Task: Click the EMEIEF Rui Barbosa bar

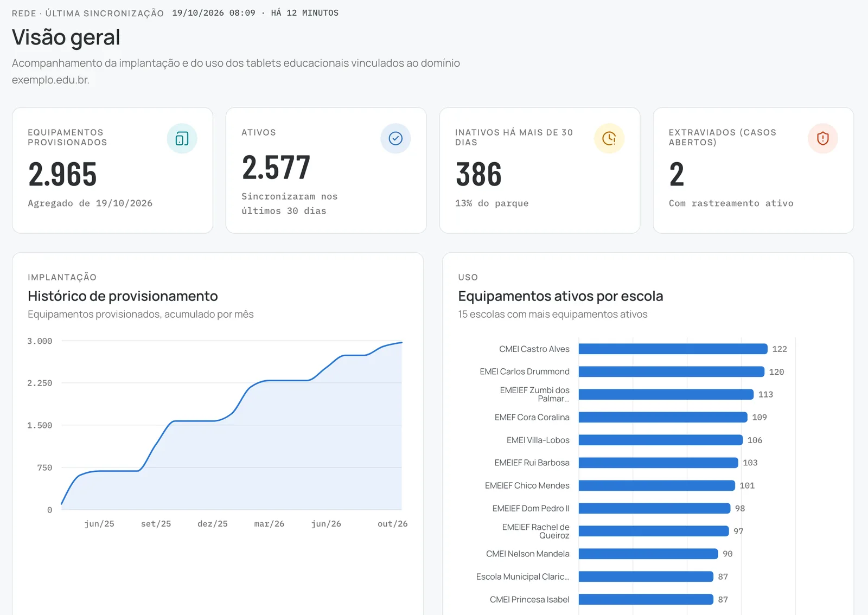Action: point(658,463)
